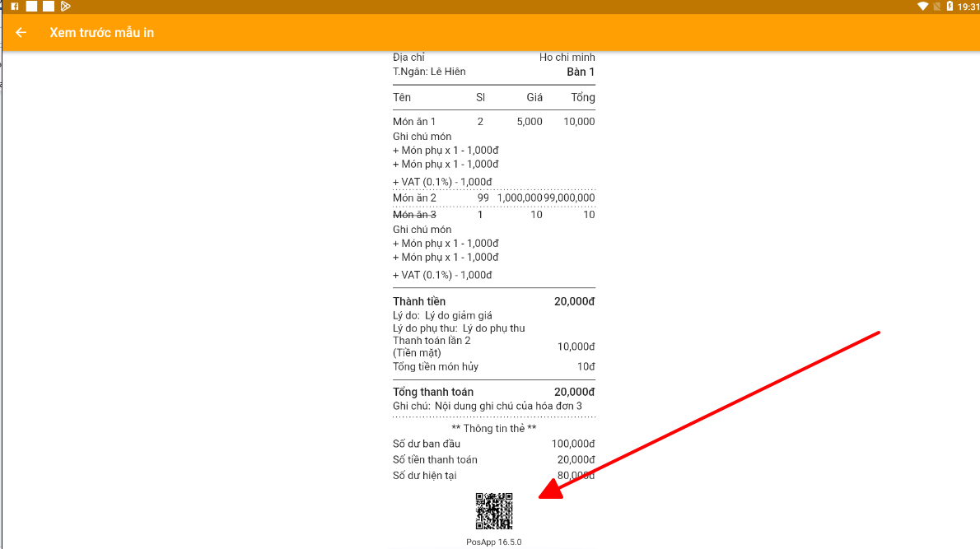
Task: Tap white square notification beside Facebook icon
Action: pyautogui.click(x=31, y=7)
